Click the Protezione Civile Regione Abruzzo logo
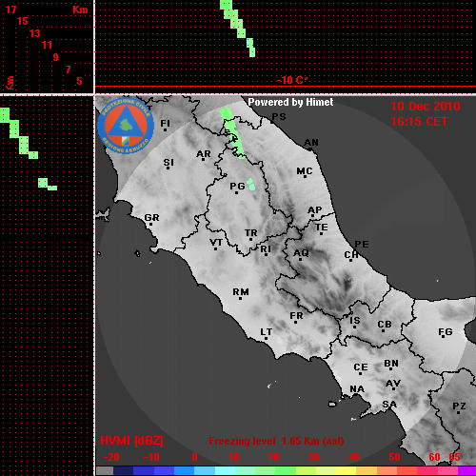 click(126, 126)
